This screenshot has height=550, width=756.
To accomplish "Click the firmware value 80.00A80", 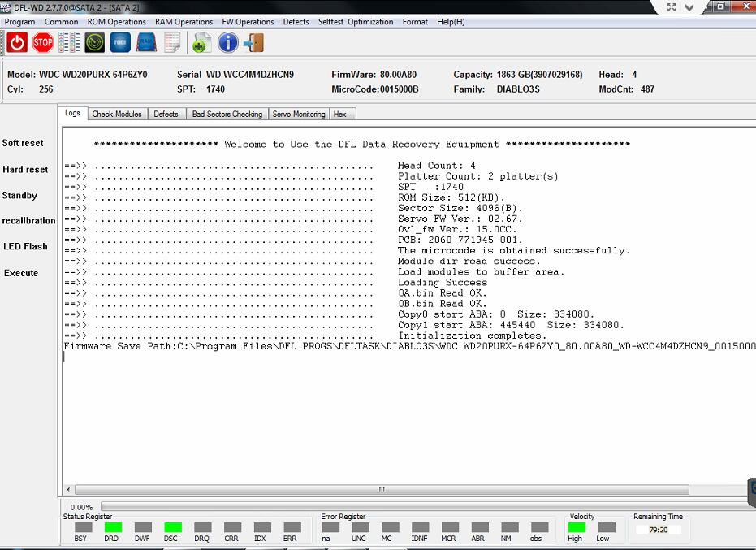I will [398, 75].
